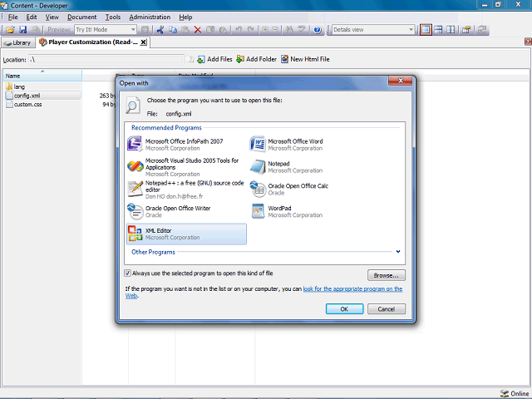Click OK in Open with dialog
Image resolution: width=532 pixels, height=399 pixels.
(x=344, y=309)
